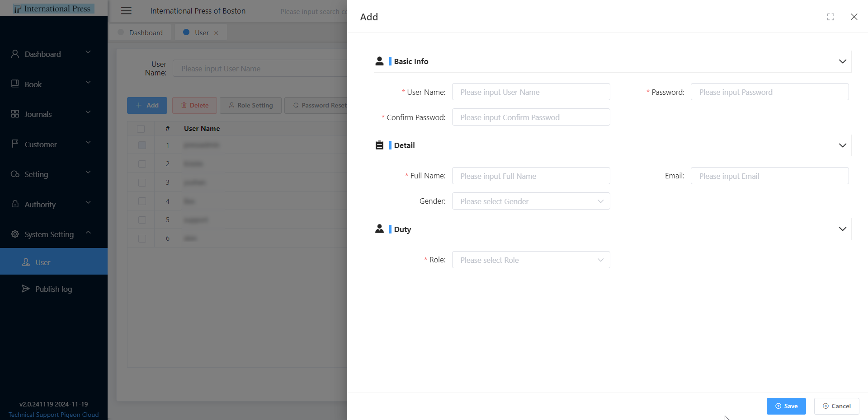Collapse the Detail section chevron
Viewport: 868px width, 420px height.
(x=842, y=145)
